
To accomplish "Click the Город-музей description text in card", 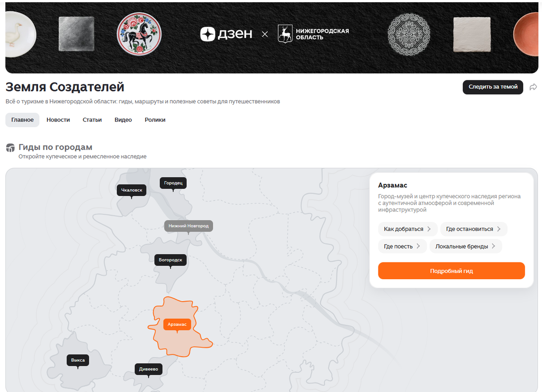I will 449,203.
